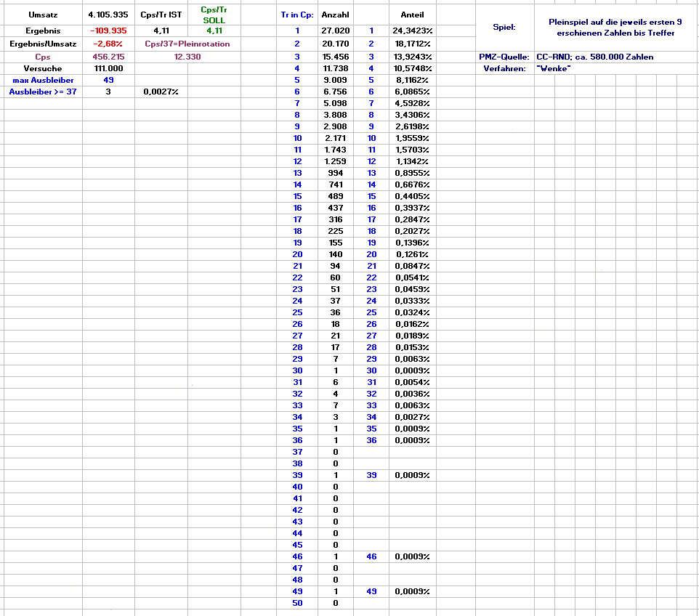This screenshot has height=616, width=699.
Task: Select the Anteil value 1,5703%
Action: click(x=413, y=150)
